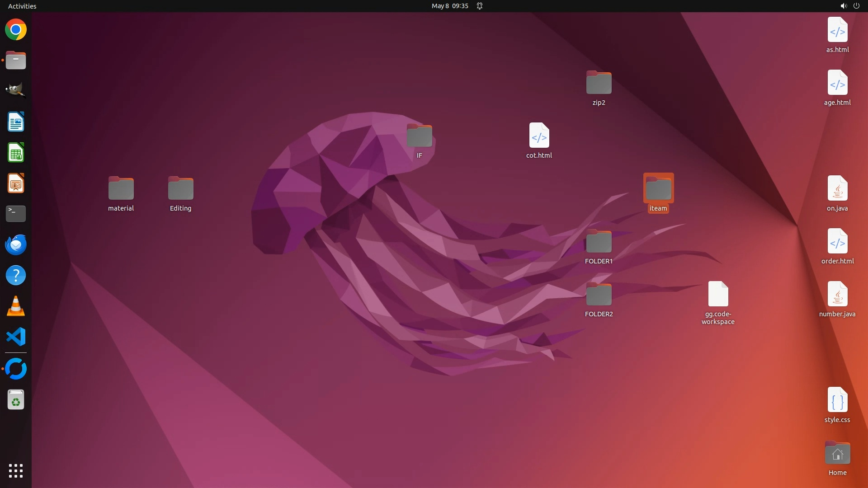Open LibreOffice Calc spreadsheet icon
Screen dimensions: 868x488
click(x=16, y=153)
